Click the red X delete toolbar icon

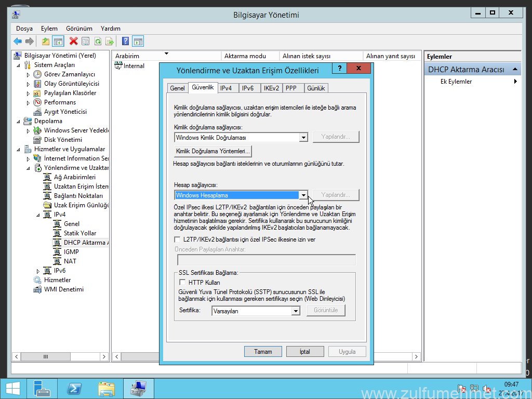tap(73, 42)
